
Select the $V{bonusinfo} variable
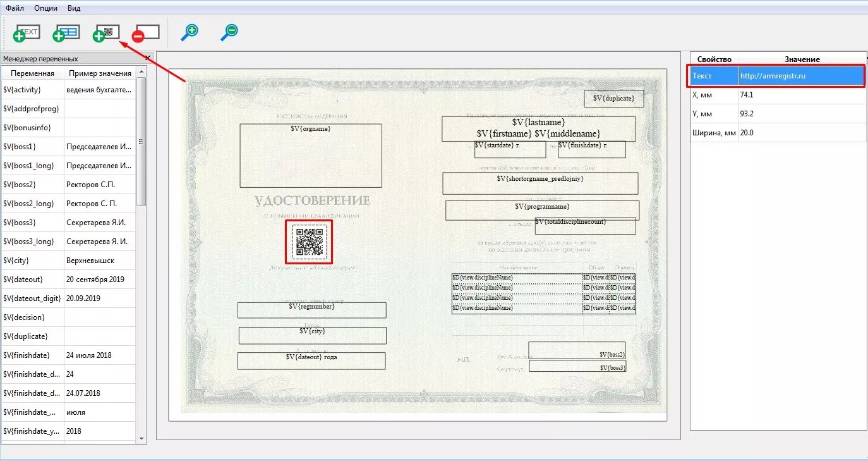click(32, 128)
